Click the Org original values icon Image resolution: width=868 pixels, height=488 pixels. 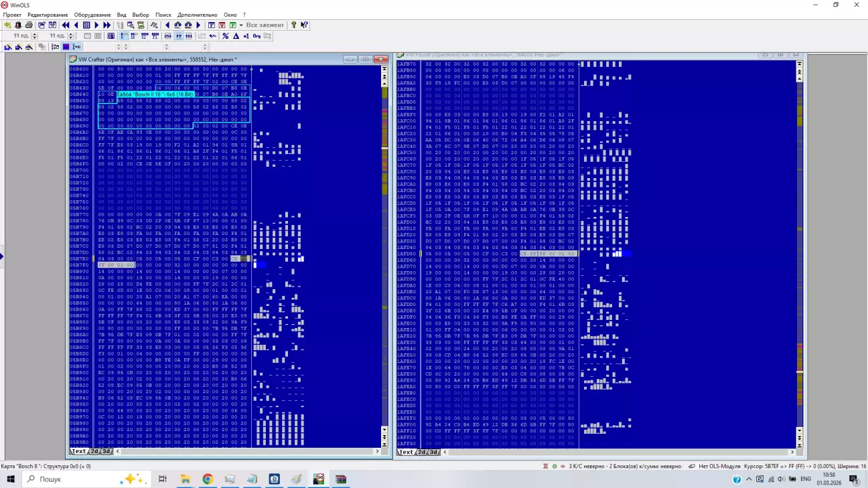pos(257,36)
